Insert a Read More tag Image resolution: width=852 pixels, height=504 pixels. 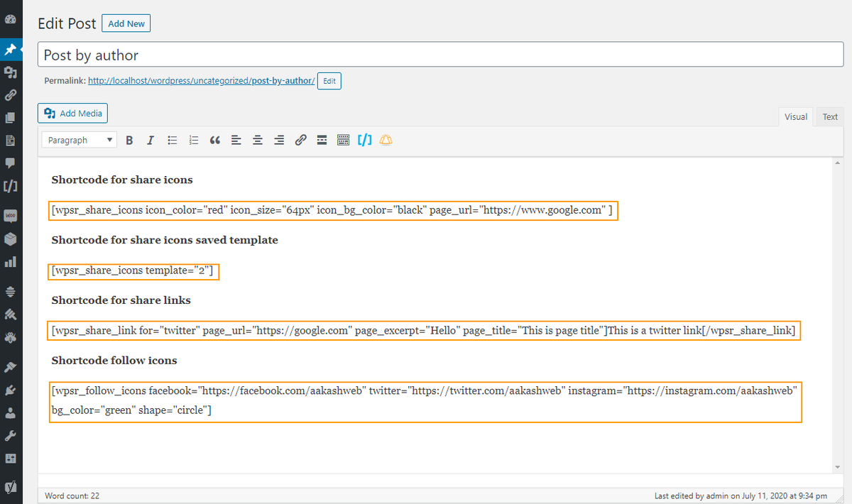322,141
